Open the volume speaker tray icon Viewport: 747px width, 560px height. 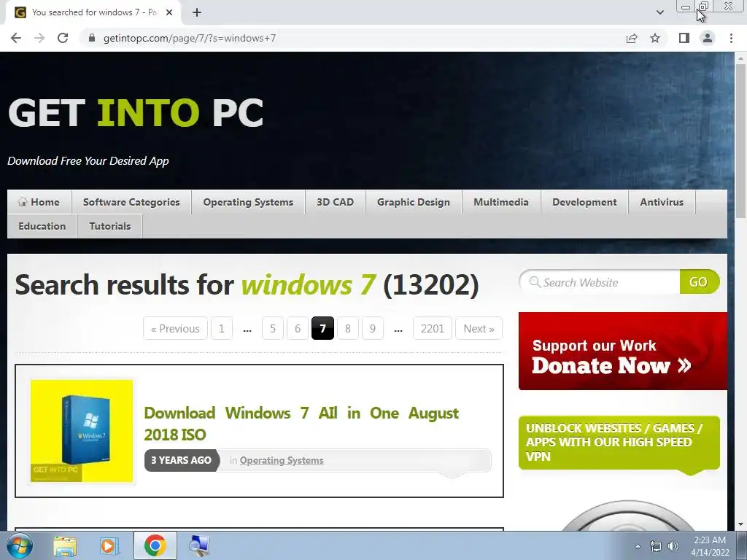pos(673,546)
